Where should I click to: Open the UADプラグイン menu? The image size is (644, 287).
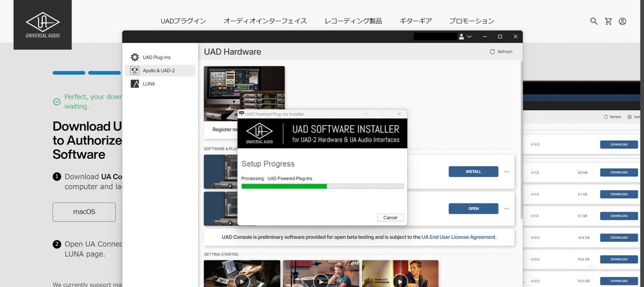[x=183, y=21]
